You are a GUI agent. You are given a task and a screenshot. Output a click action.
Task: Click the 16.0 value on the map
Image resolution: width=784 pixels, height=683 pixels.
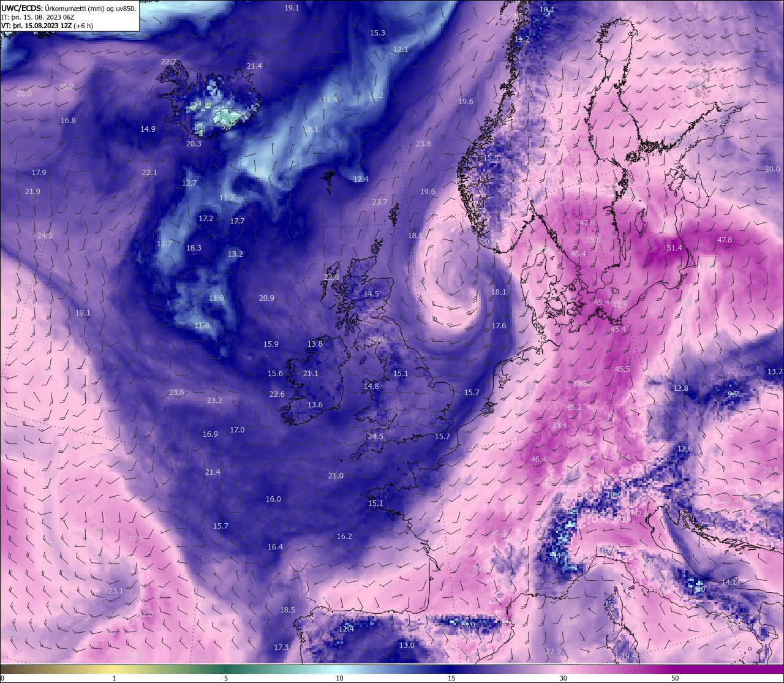tap(273, 499)
